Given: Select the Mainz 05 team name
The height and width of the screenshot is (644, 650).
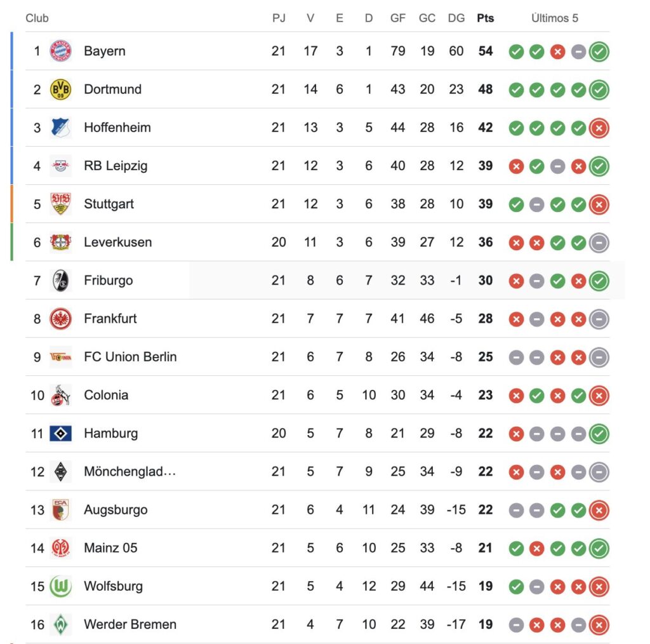Looking at the screenshot, I should [110, 548].
